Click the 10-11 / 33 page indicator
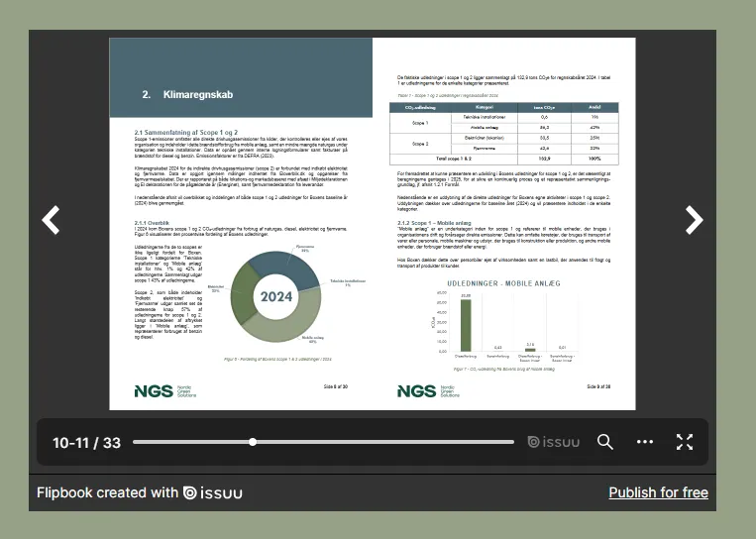Screen dimensions: 756x539 [86, 443]
